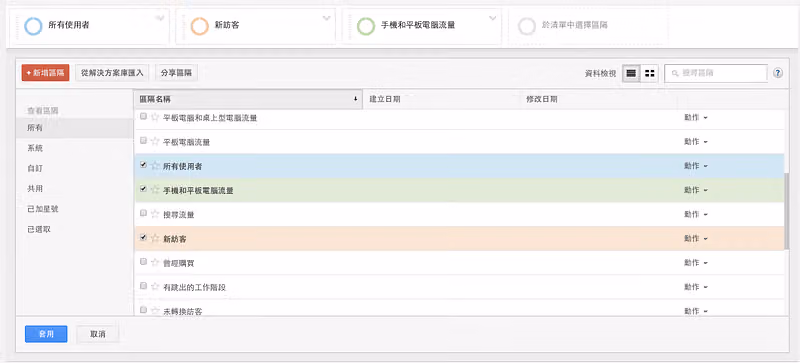Viewport: 800px width, 363px height.
Task: Expand the 新訪客 card chevron
Action: click(x=327, y=18)
